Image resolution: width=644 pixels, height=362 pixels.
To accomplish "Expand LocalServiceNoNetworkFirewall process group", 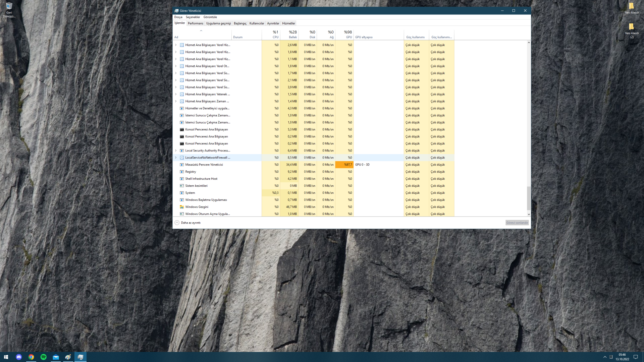I will click(x=176, y=158).
